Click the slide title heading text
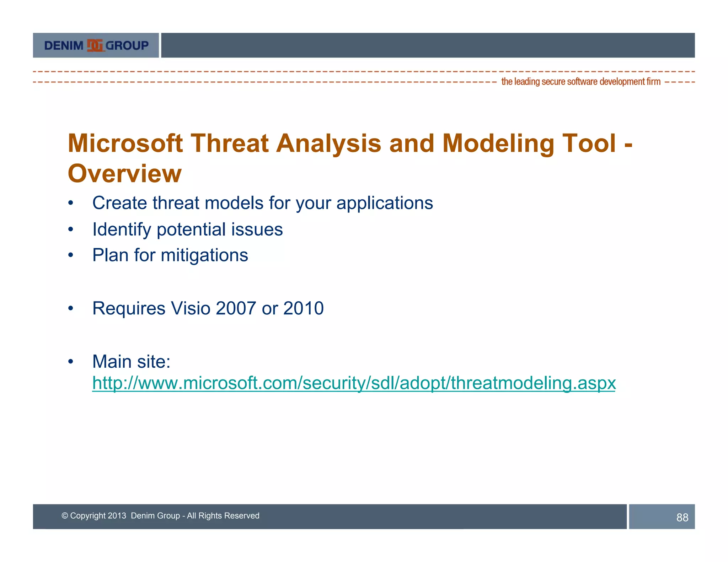The height and width of the screenshot is (562, 728). point(350,143)
